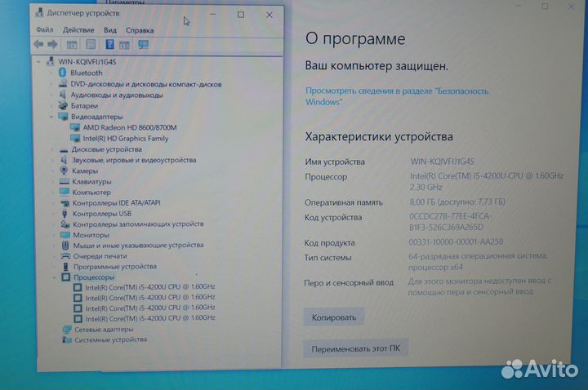The image size is (588, 390).
Task: Select the first Intel Core i5-4200U processor entry
Action: [x=150, y=287]
